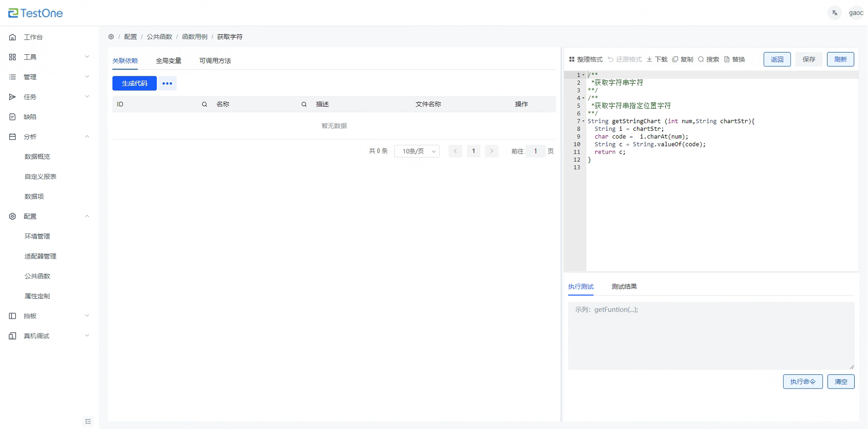Open 公共函数 sidebar menu item
Viewport: 868px width, 429px height.
pos(37,276)
